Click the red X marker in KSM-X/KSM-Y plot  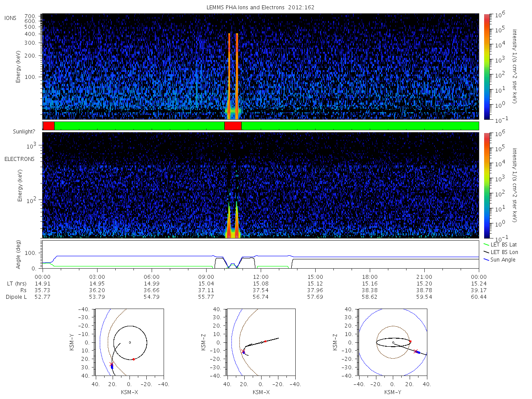(x=111, y=364)
